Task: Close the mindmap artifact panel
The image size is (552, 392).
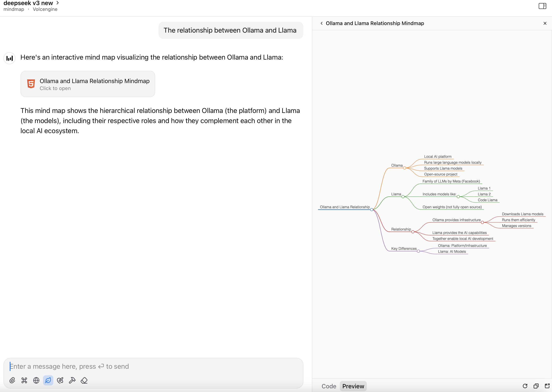Action: [545, 23]
